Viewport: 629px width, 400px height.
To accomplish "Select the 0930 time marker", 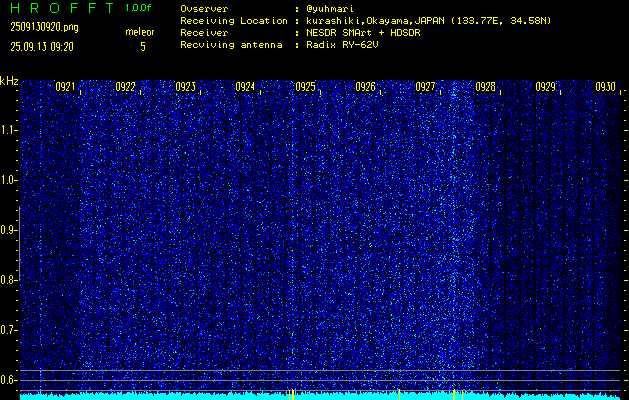I will click(x=605, y=87).
